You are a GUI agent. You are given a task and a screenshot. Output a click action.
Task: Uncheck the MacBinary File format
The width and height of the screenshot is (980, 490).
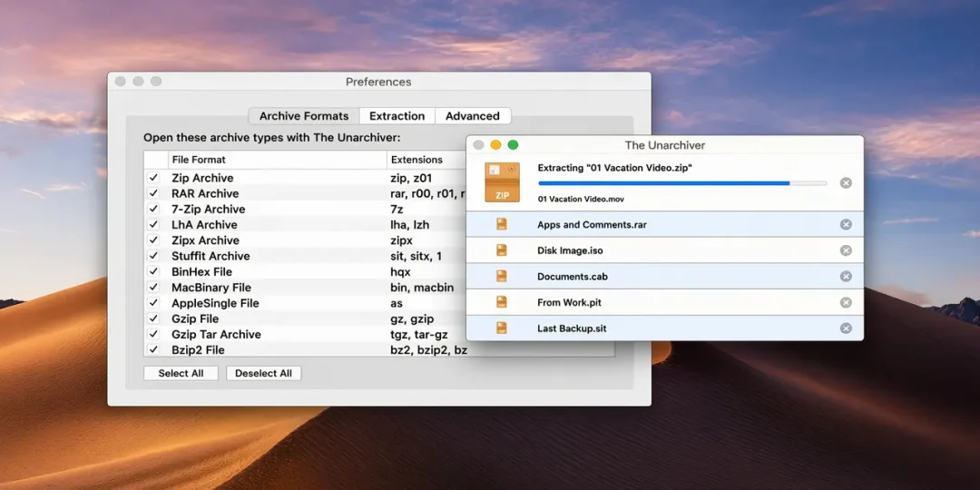[x=153, y=287]
